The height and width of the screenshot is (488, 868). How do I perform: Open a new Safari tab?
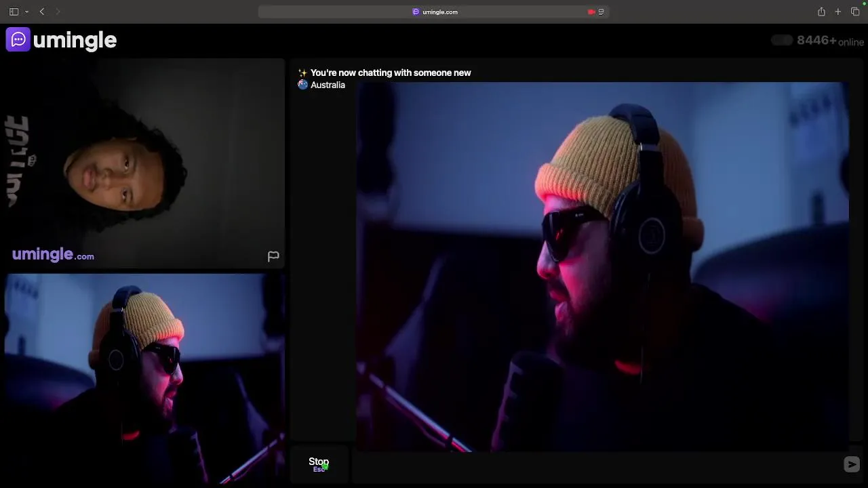[x=838, y=12]
